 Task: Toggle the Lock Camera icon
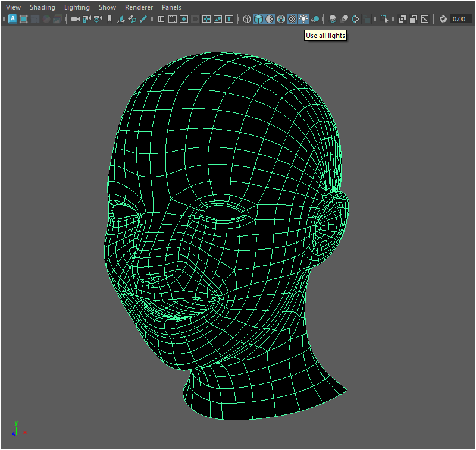[x=86, y=19]
